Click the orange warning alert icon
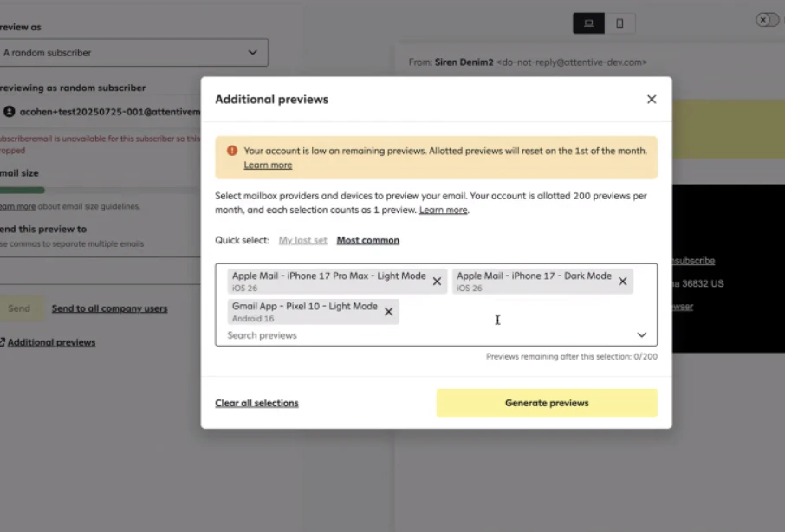 232,151
